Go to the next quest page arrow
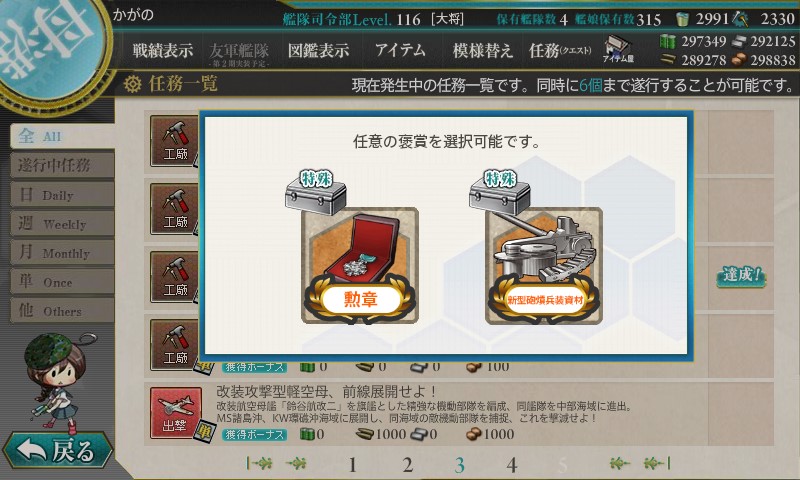Viewport: 800px width, 480px height. [619, 463]
